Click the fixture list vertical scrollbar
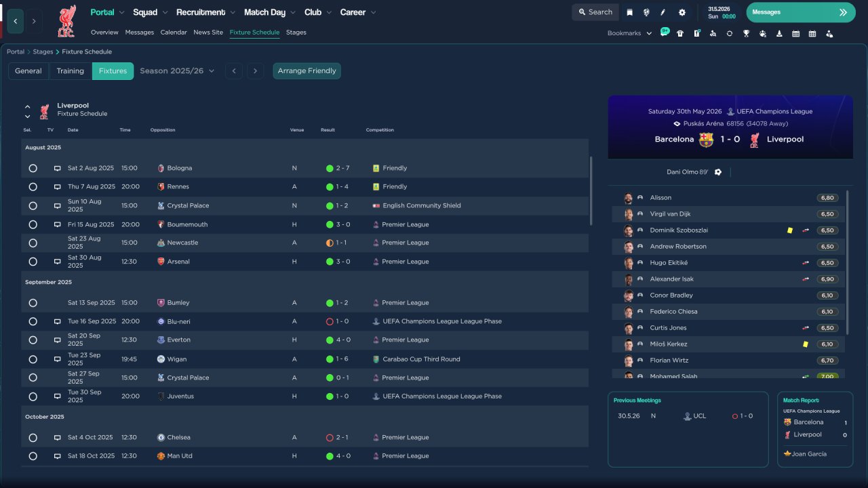 click(x=591, y=191)
